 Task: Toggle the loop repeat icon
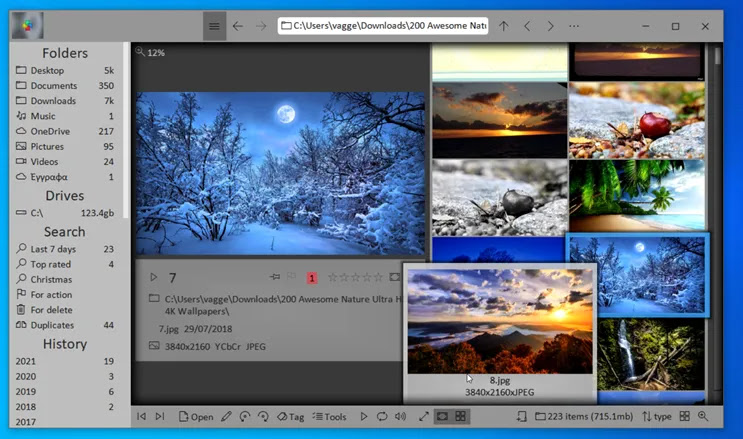(382, 416)
